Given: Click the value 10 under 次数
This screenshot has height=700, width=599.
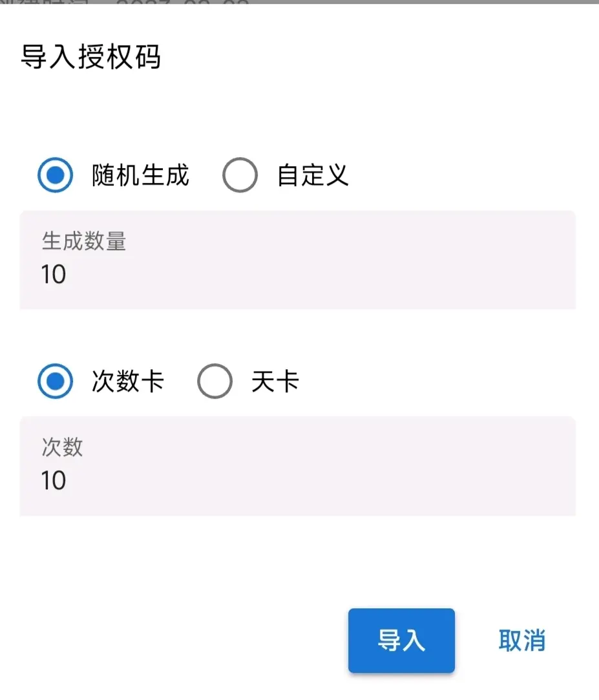Looking at the screenshot, I should tap(54, 480).
